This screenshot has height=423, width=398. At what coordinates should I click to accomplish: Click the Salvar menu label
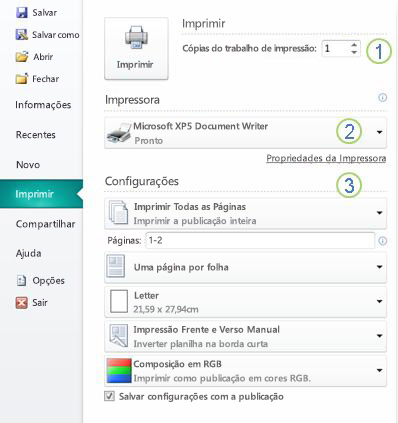(45, 13)
